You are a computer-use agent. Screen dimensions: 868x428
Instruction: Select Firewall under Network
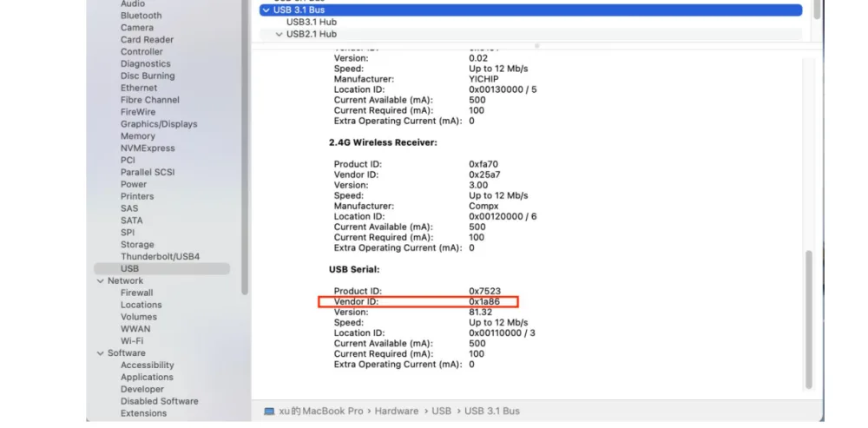(137, 293)
